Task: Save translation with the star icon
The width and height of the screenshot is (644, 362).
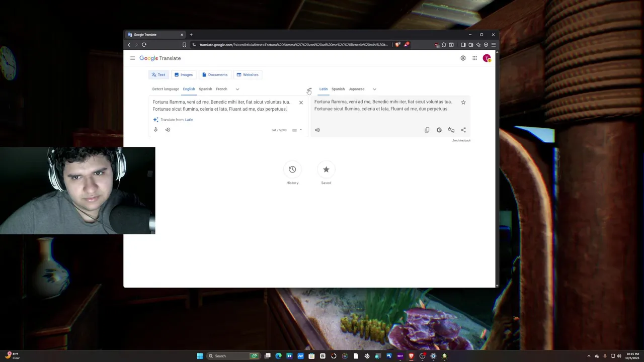Action: tap(463, 102)
